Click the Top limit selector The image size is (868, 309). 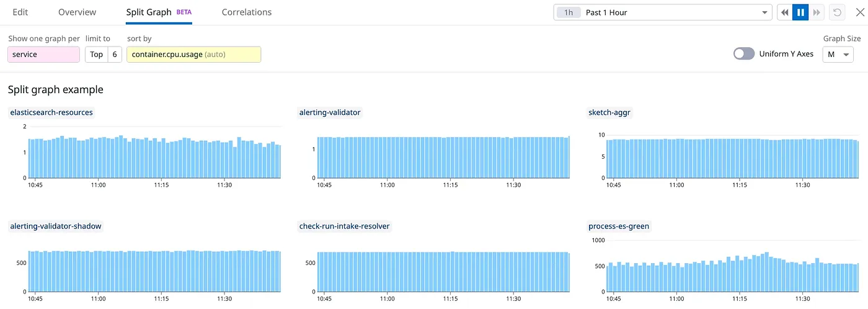pos(96,55)
